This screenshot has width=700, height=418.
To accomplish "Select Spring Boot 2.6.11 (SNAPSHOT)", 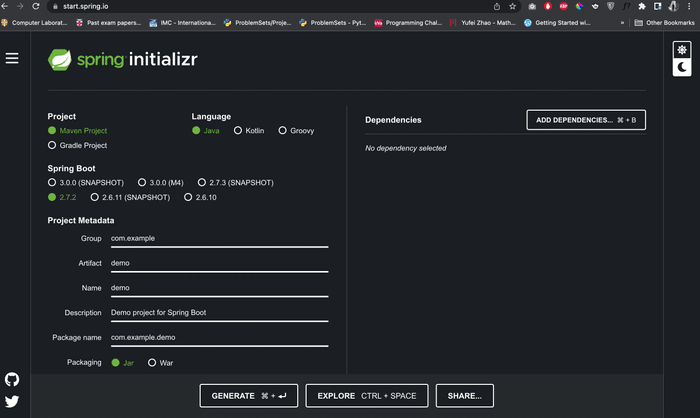I will click(x=130, y=197).
